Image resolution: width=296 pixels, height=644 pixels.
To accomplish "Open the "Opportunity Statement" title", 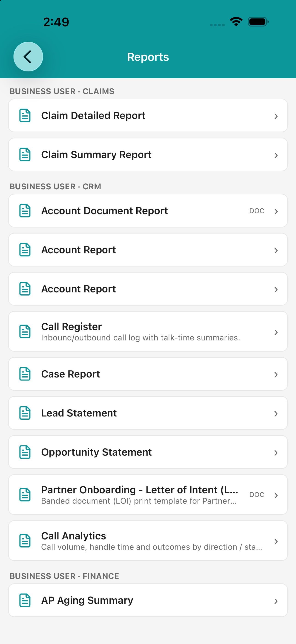I will (x=97, y=452).
